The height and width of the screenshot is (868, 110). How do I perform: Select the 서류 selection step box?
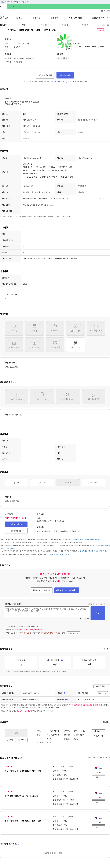pos(16,483)
